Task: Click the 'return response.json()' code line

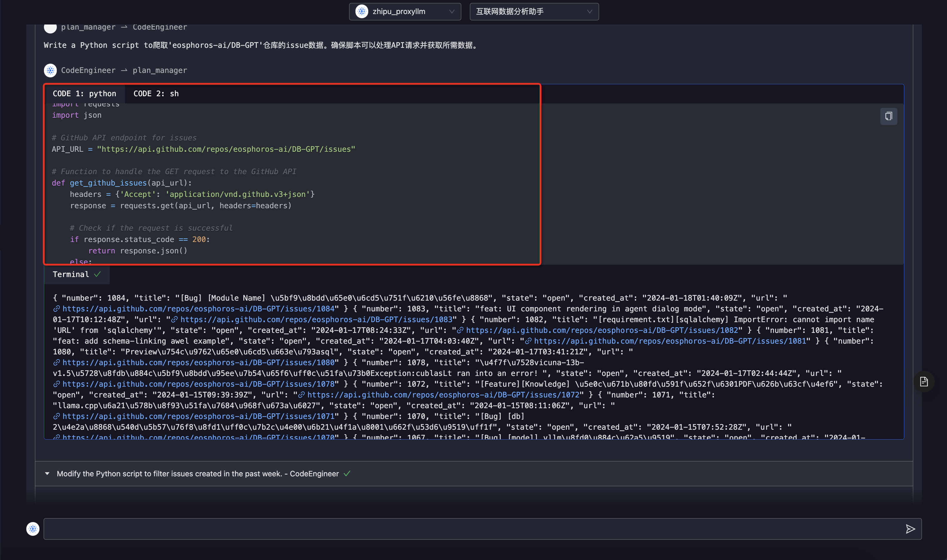Action: [x=138, y=251]
